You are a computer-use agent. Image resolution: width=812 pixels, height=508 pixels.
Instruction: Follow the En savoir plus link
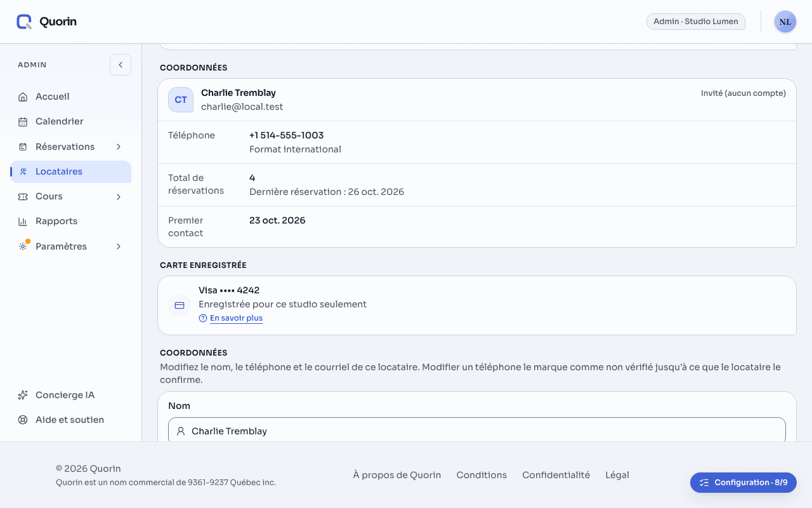[x=236, y=318]
